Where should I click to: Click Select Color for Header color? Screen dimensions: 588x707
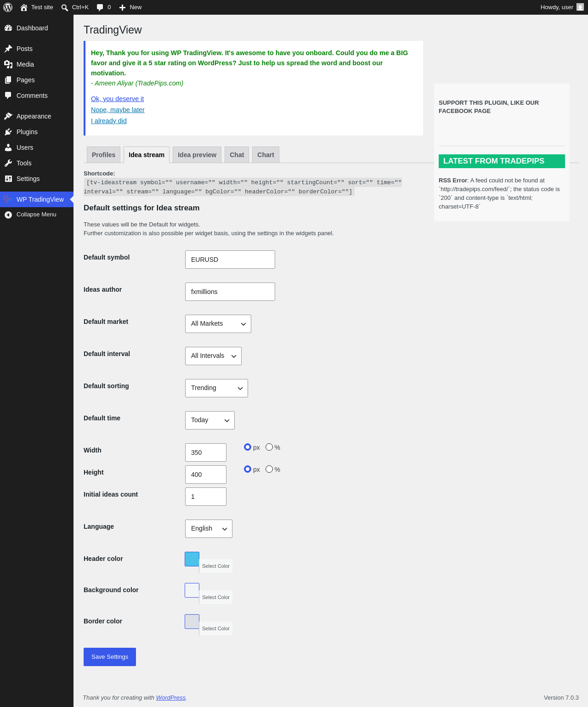pyautogui.click(x=216, y=566)
